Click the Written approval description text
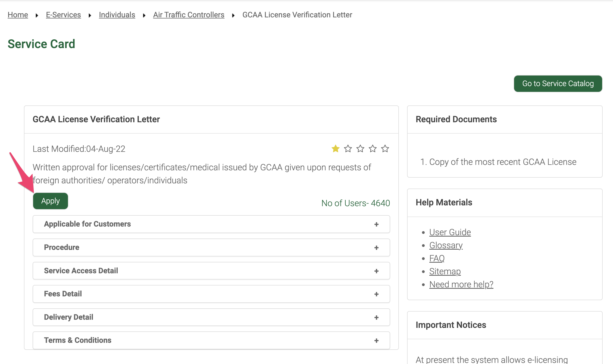Screen dimensions: 613x364 [x=202, y=174]
